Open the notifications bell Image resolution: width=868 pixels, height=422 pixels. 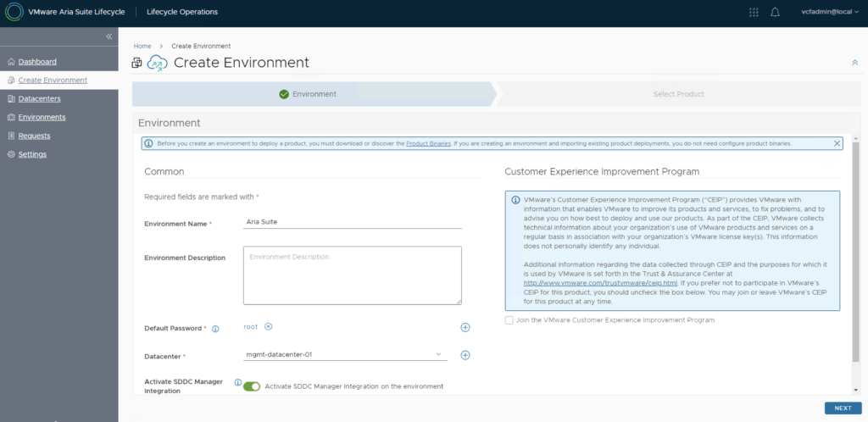775,12
